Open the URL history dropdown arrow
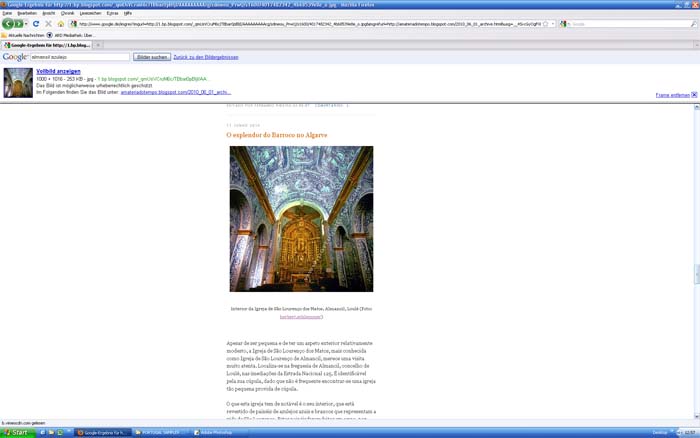The image size is (700, 438). point(552,23)
